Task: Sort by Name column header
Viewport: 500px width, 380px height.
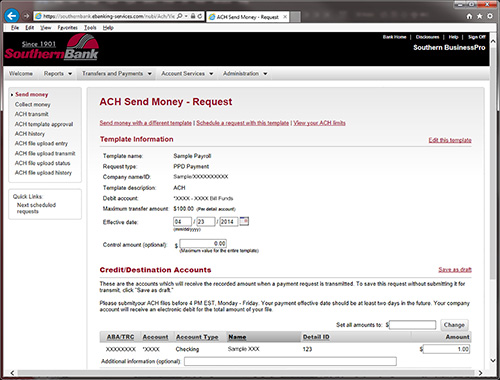Action: (237, 337)
